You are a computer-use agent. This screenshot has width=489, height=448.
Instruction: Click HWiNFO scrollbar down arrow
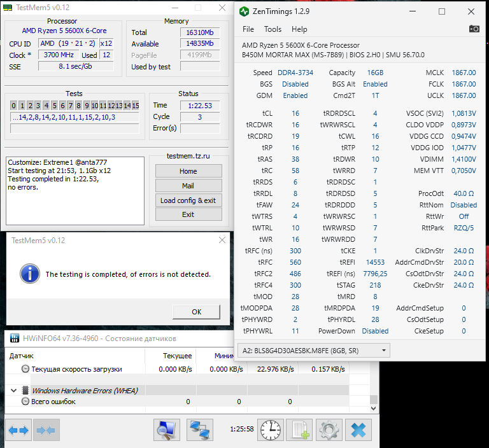click(374, 408)
